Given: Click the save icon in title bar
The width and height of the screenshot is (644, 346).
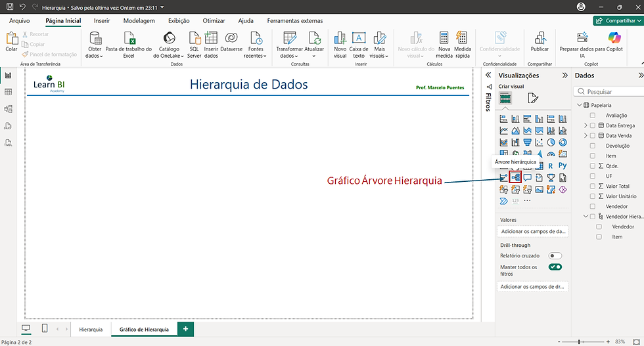Looking at the screenshot, I should click(x=10, y=7).
